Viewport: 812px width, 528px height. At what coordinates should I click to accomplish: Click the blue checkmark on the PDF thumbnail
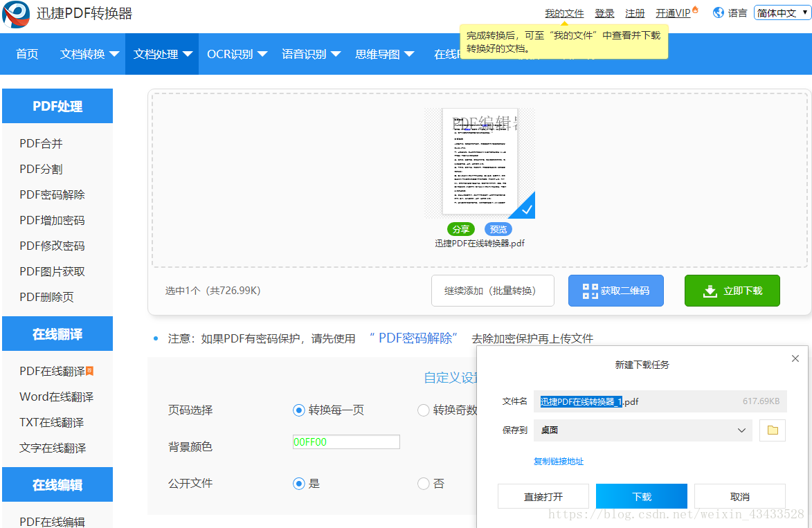click(x=525, y=208)
